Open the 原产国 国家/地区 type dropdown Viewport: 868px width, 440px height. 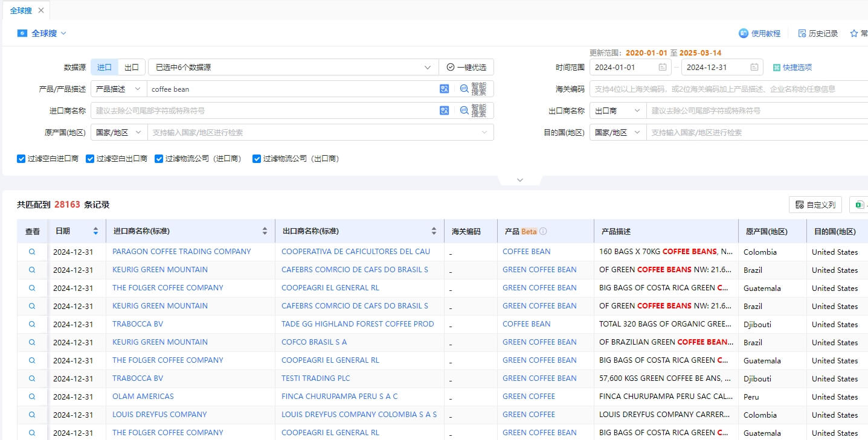(x=118, y=132)
